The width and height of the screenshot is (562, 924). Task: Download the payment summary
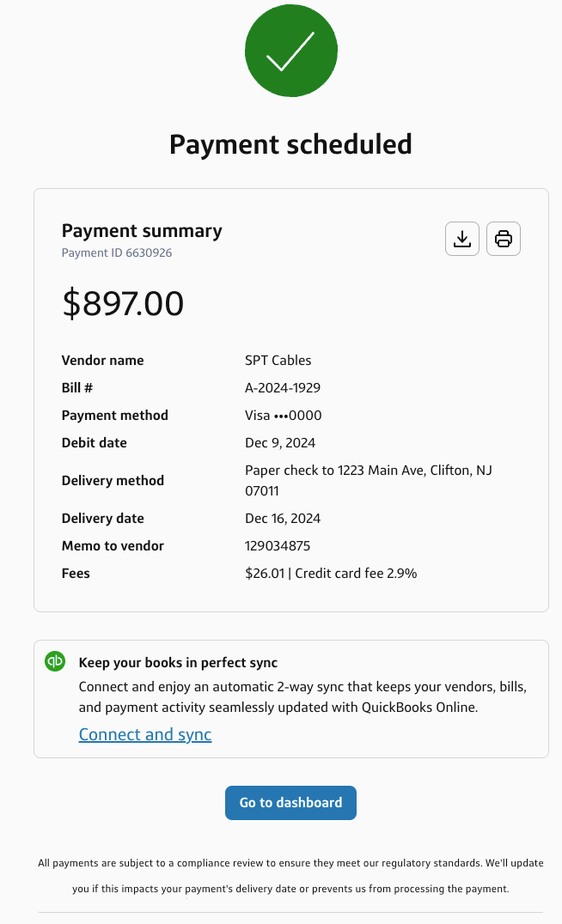pyautogui.click(x=462, y=239)
